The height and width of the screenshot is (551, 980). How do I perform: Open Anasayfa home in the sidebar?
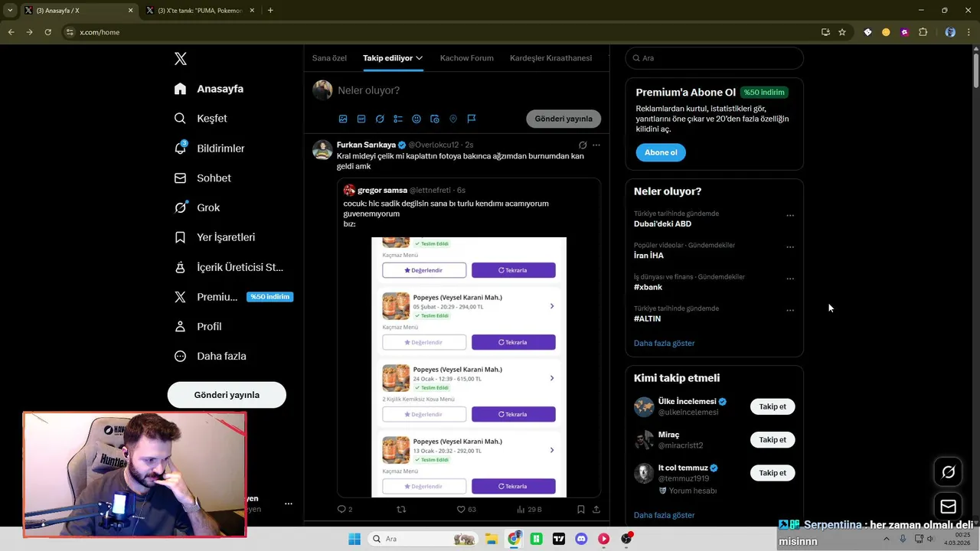209,89
